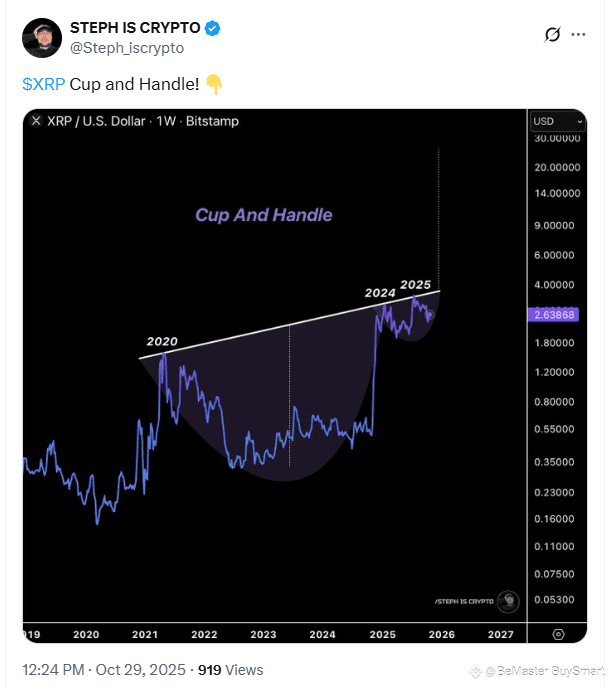
Task: Open the profile avatar picture
Action: tap(40, 37)
